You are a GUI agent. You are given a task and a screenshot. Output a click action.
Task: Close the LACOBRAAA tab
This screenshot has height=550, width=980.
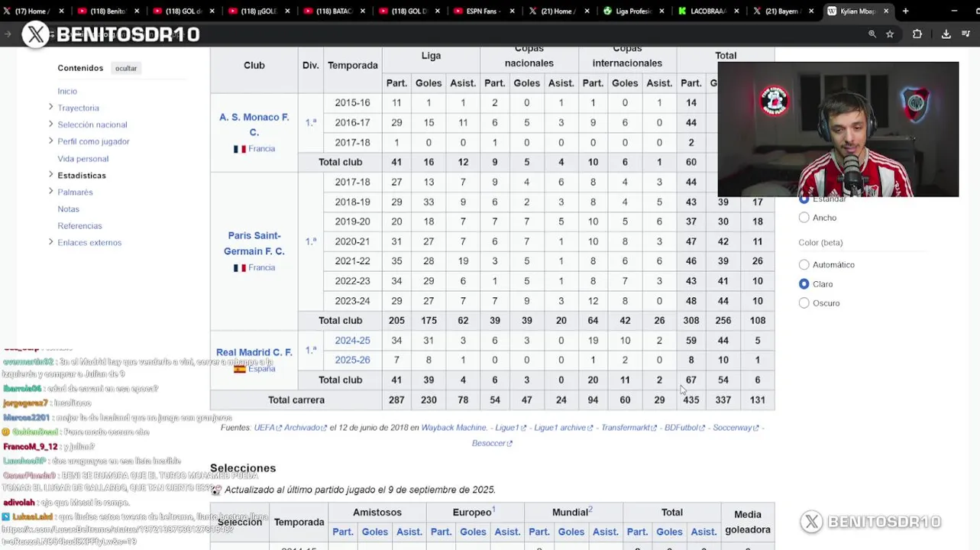point(736,11)
